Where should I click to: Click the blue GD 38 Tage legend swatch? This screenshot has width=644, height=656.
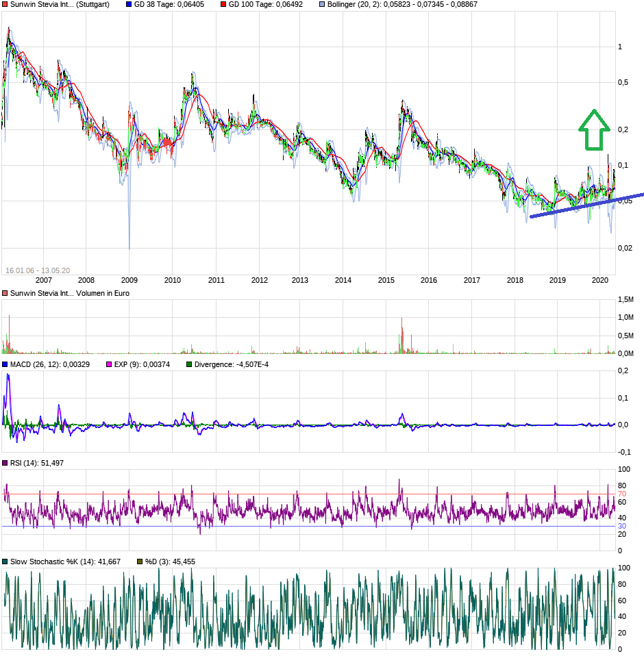coord(129,5)
